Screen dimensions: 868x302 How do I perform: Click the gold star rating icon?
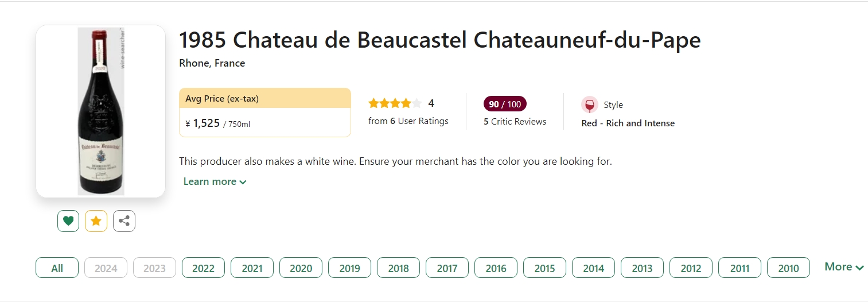pos(96,221)
